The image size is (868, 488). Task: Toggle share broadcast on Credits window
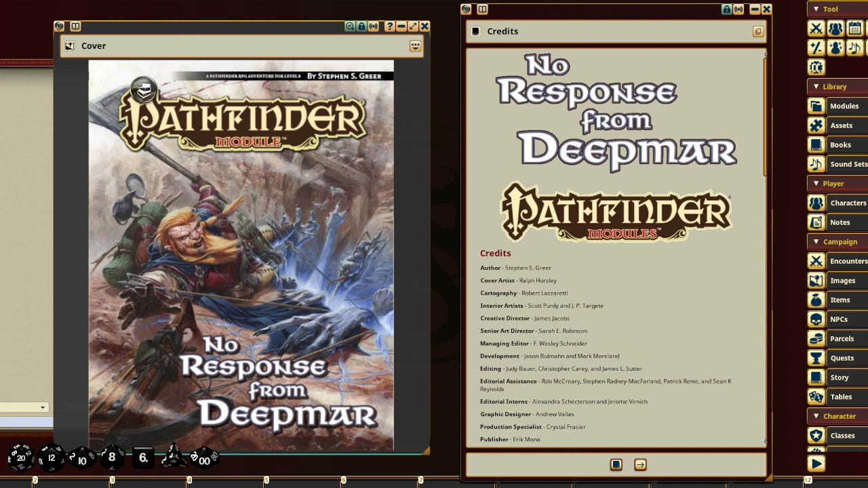[x=738, y=9]
